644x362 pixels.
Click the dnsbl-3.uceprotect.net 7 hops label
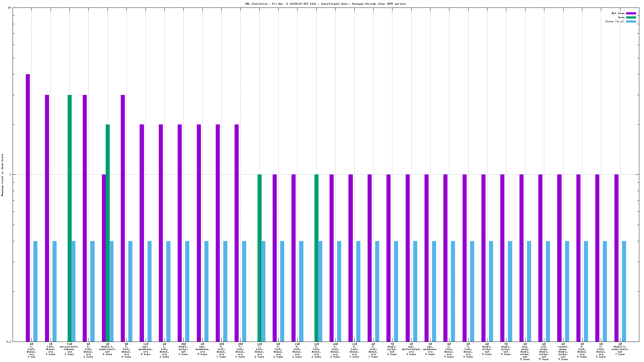coord(620,349)
